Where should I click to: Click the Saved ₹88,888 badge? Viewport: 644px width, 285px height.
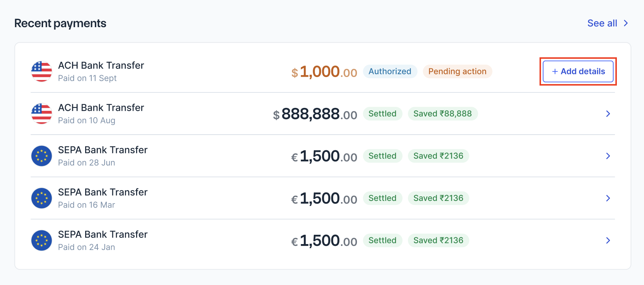click(443, 113)
